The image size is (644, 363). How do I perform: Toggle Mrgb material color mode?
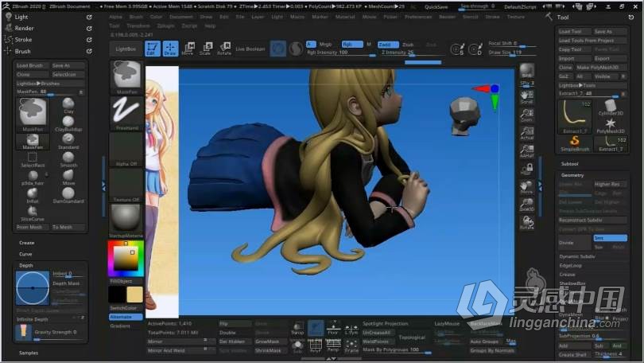click(325, 44)
